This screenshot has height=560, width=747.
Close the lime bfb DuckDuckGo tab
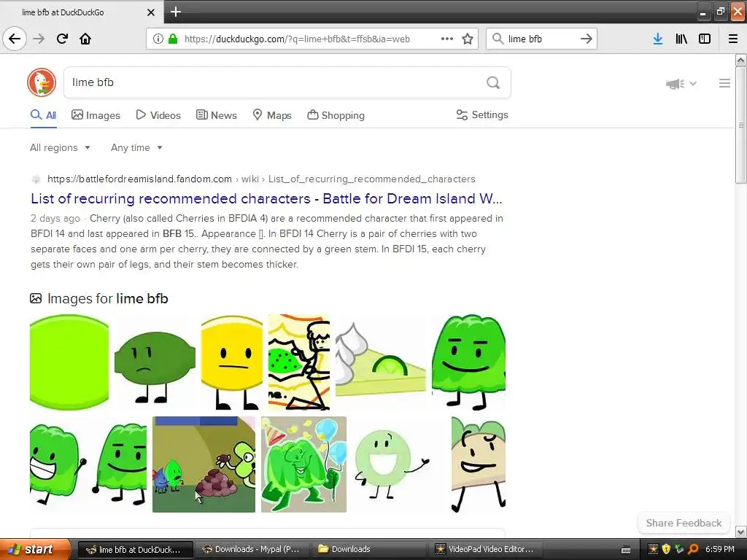tap(151, 12)
